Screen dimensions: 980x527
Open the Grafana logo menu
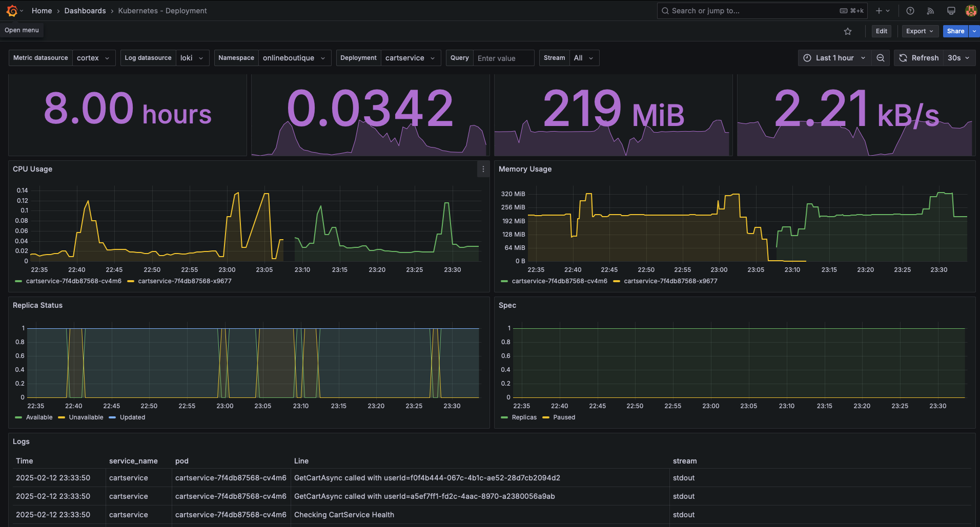12,11
